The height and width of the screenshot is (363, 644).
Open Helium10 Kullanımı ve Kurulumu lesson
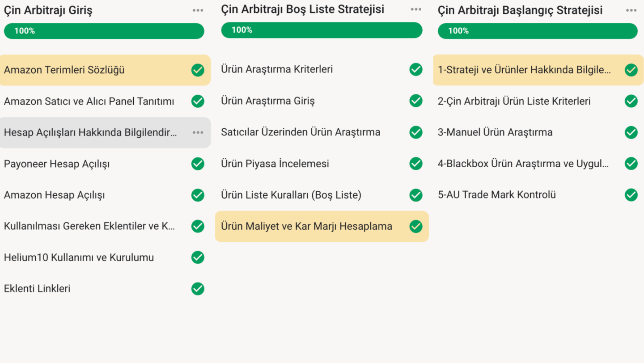pyautogui.click(x=105, y=257)
